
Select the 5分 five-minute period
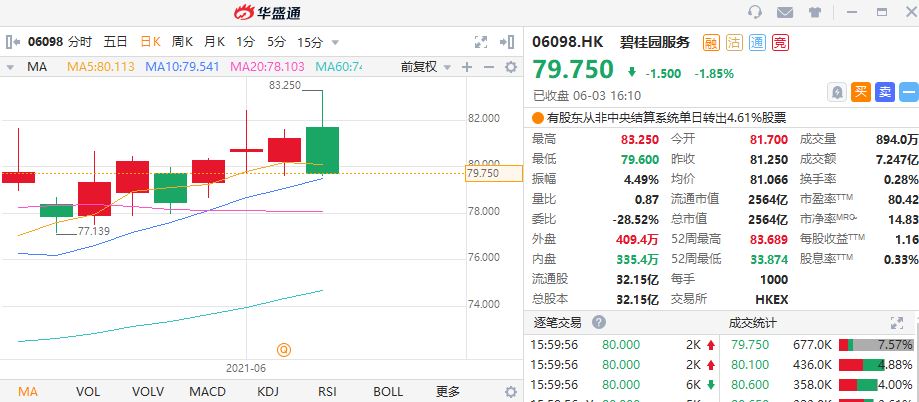point(276,42)
